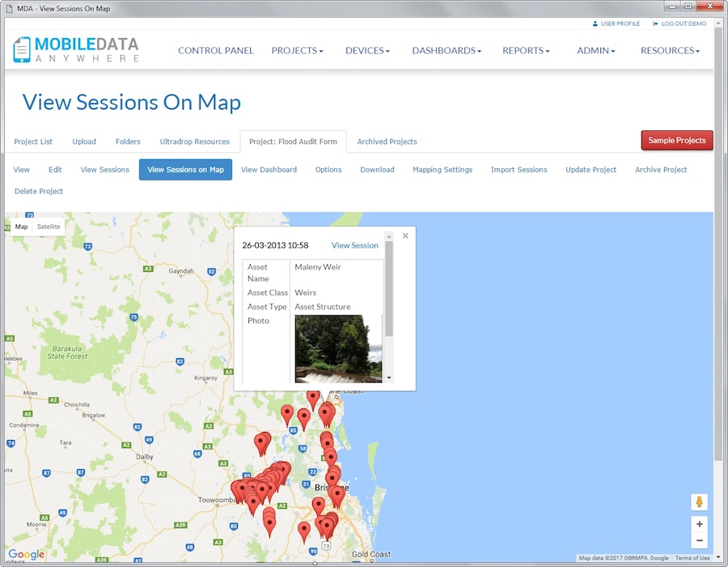Click the Update Project link

point(590,170)
